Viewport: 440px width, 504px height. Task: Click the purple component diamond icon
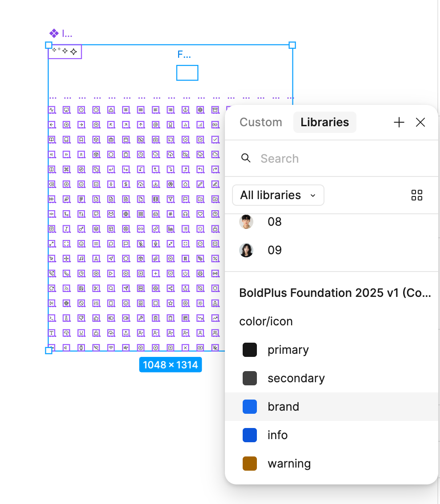coord(54,33)
